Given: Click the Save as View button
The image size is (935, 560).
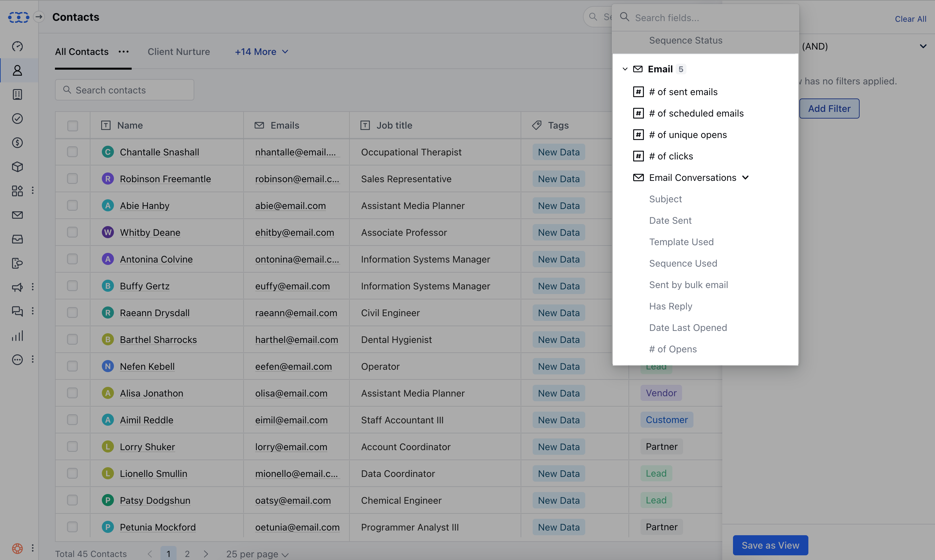Looking at the screenshot, I should (x=770, y=545).
